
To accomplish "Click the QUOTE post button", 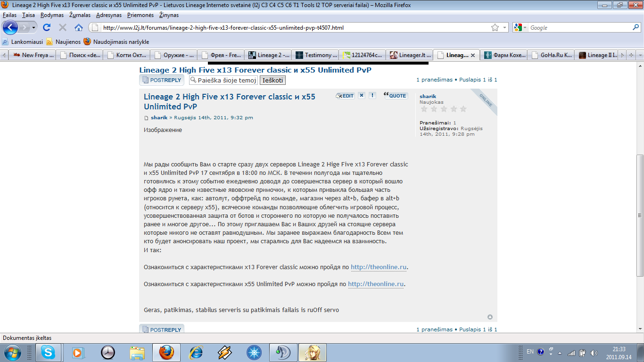I will click(x=395, y=95).
